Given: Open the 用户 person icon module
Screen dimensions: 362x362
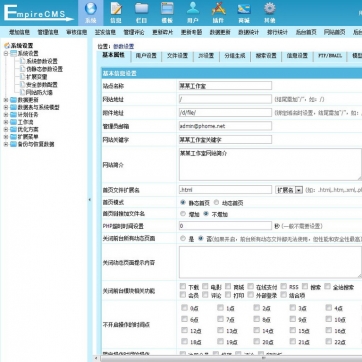Looking at the screenshot, I should click(x=193, y=12).
